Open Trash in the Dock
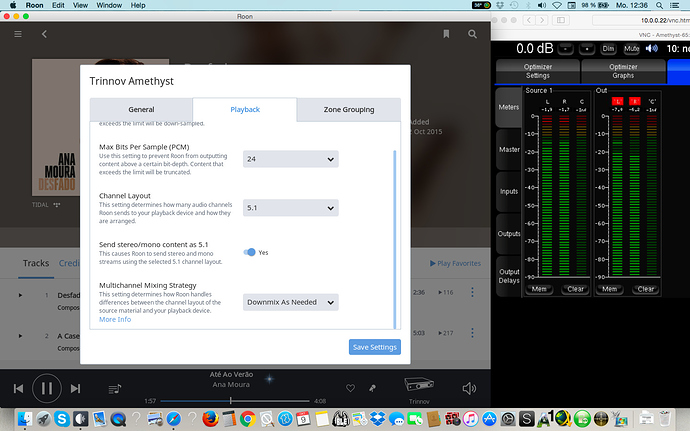Image resolution: width=690 pixels, height=431 pixels. 664,419
